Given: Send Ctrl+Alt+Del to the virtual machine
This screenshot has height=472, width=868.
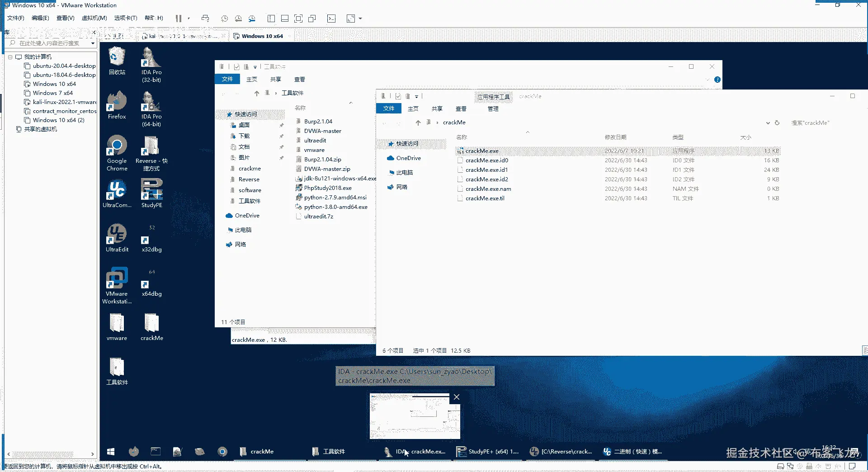Looking at the screenshot, I should [x=205, y=19].
